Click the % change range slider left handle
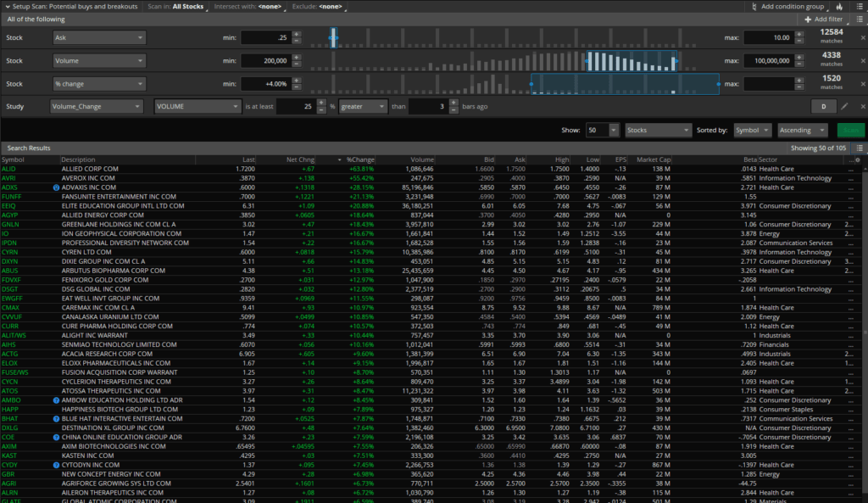Screen dimensions: 868x503 (531, 84)
